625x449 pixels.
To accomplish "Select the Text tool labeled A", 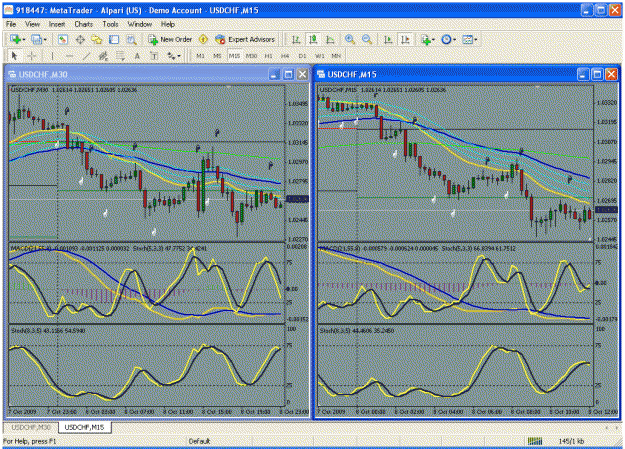I will [x=137, y=56].
